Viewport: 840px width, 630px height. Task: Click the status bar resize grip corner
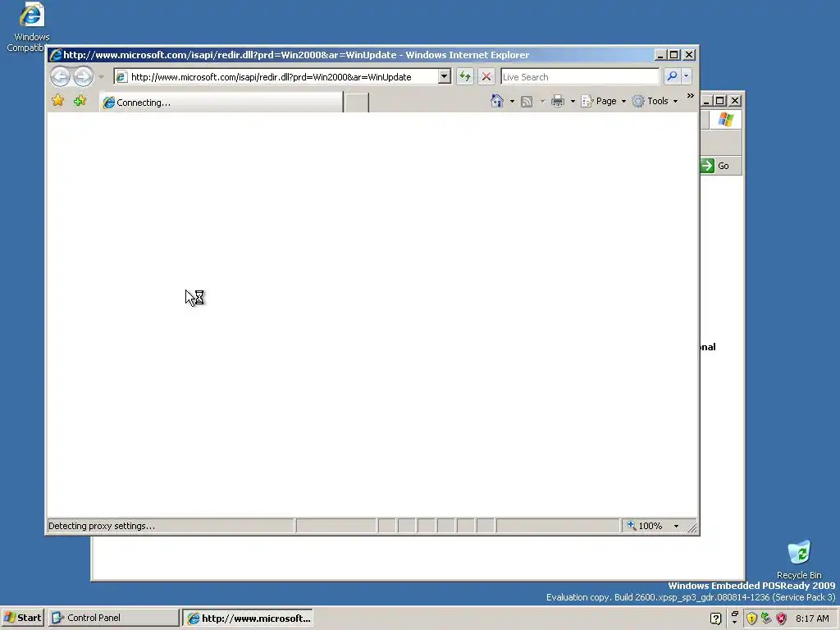tap(692, 528)
